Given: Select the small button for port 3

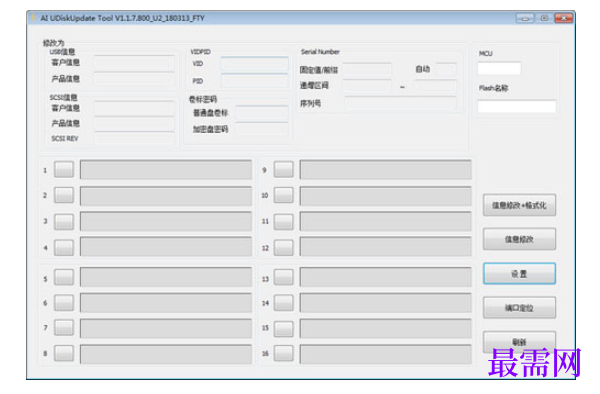Looking at the screenshot, I should point(64,221).
